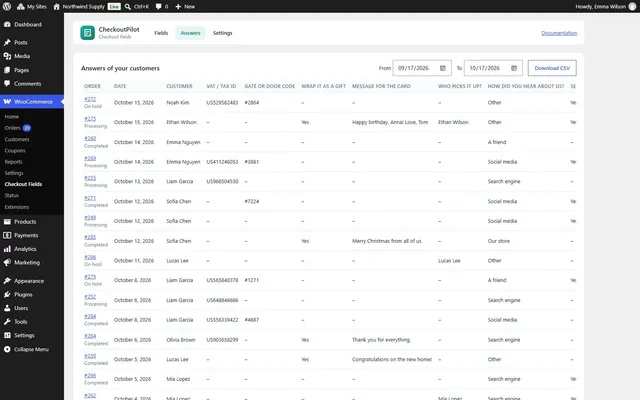Open WooCommerce Extensions submenu
Viewport: 640px width, 400px height.
17,207
